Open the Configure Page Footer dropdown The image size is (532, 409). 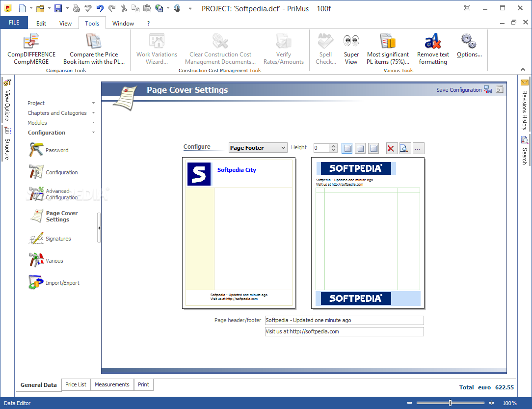point(258,148)
